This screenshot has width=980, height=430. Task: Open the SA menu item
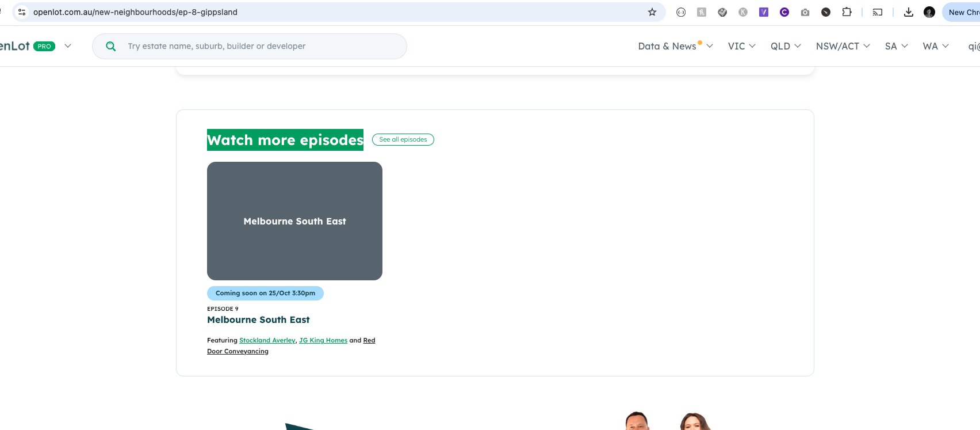click(x=896, y=46)
